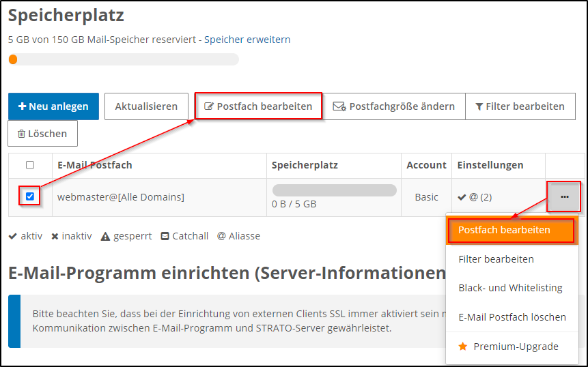Click the @ alias icon in webmaster row

click(x=473, y=197)
